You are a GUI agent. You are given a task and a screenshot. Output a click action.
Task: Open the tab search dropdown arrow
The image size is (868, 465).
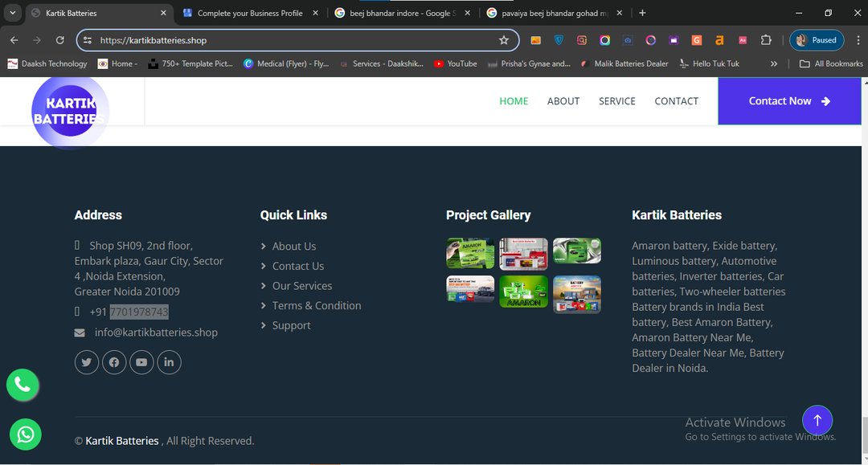12,13
